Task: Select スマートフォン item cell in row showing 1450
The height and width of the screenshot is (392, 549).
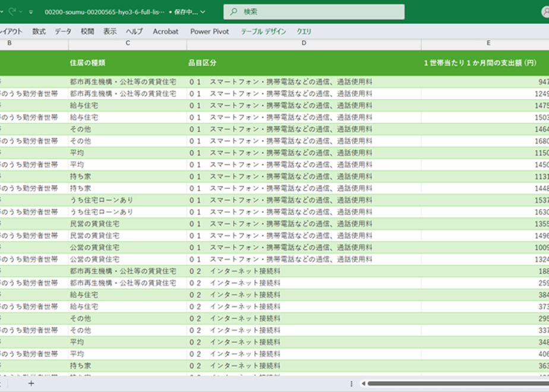Action: [304, 165]
